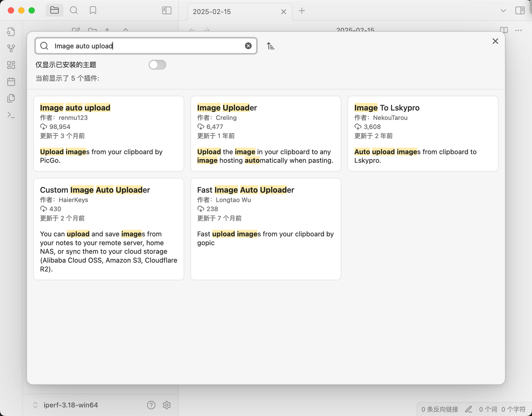532x416 pixels.
Task: Select the search-in-file icon in the sidebar
Action: (x=11, y=31)
